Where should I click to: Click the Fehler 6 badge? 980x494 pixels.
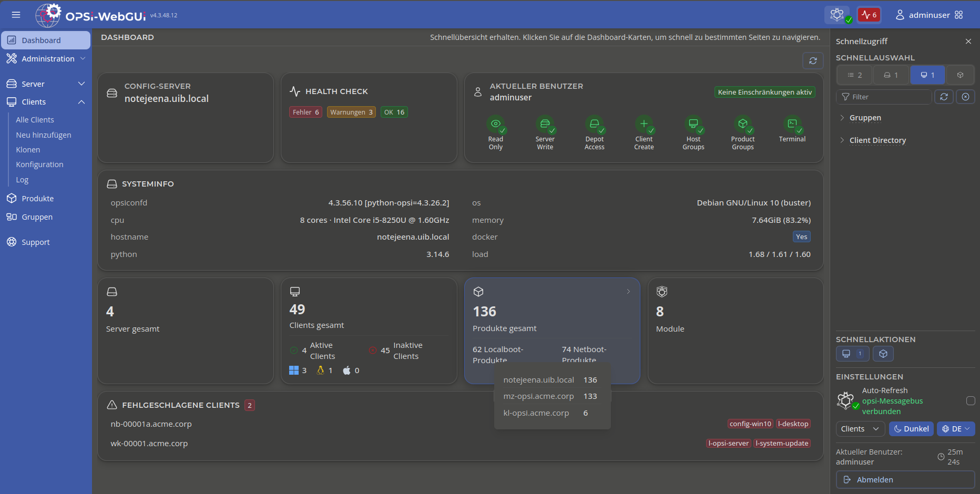(x=305, y=112)
